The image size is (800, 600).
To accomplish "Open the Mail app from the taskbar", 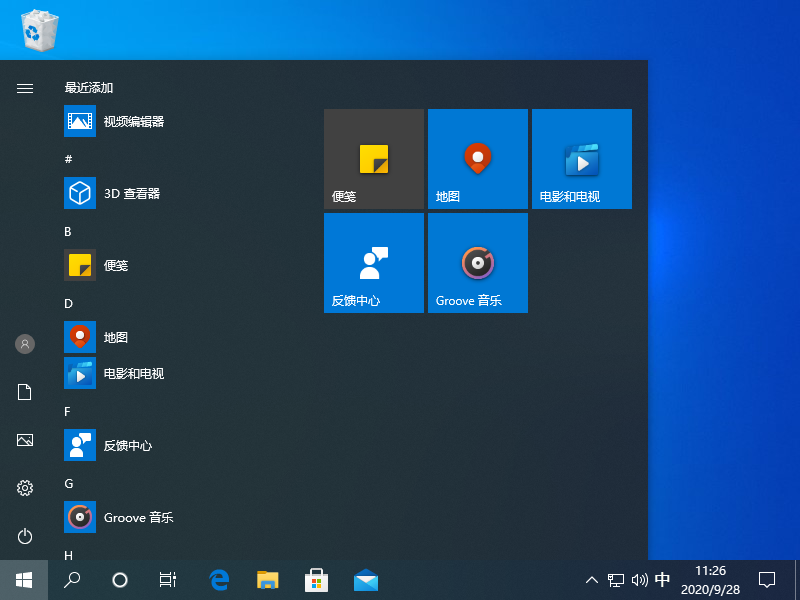I will (x=365, y=580).
